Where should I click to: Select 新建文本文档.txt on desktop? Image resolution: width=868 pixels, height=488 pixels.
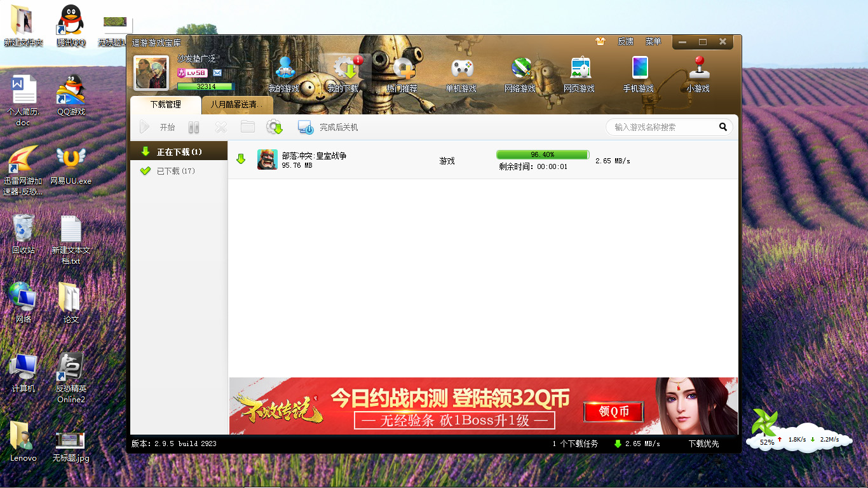(71, 240)
